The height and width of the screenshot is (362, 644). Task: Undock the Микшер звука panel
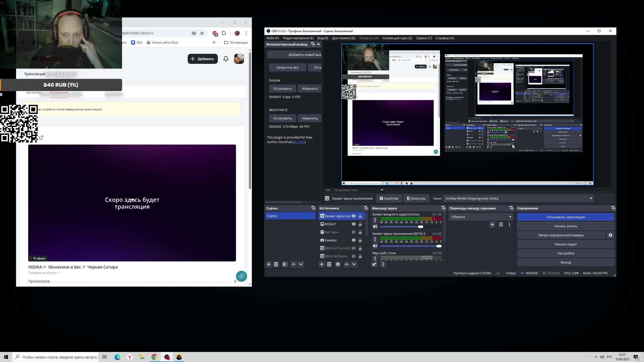point(443,208)
